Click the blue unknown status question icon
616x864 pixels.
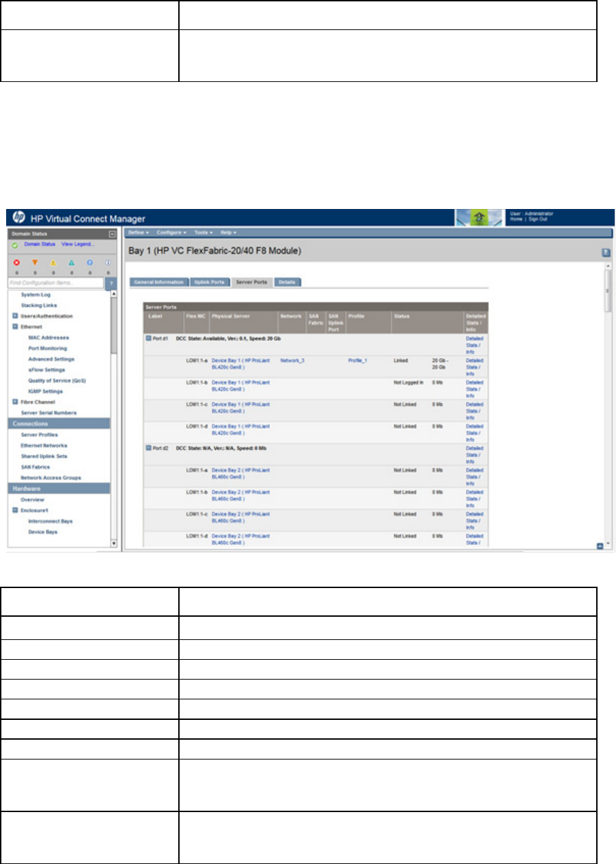(89, 262)
